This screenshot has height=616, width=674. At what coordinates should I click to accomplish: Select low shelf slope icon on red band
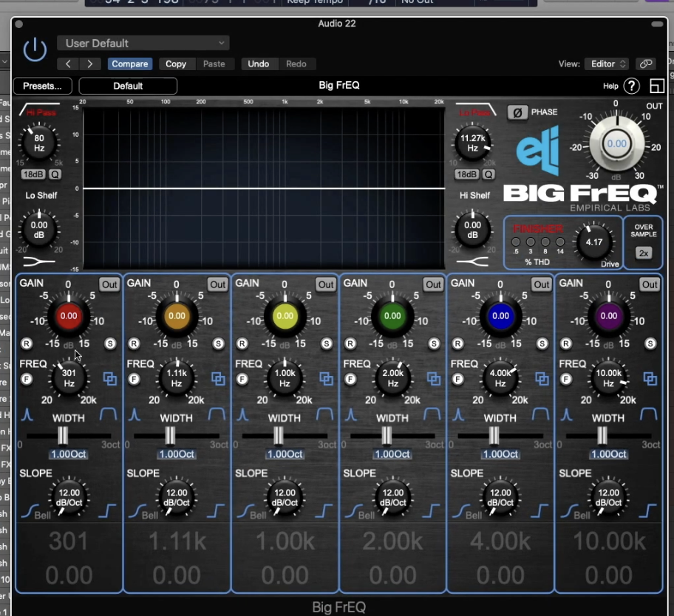30,511
